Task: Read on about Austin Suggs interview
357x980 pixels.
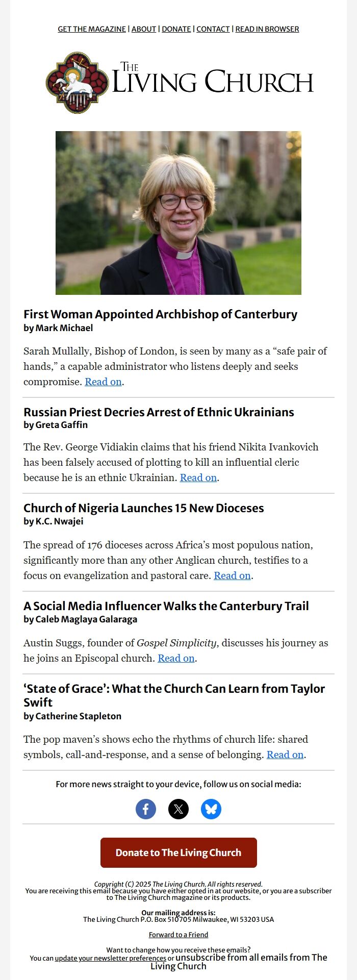Action: click(176, 658)
